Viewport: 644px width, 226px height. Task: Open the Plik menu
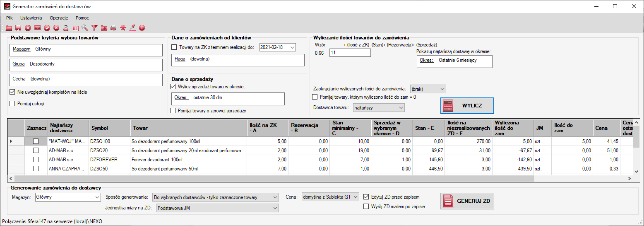[x=10, y=18]
